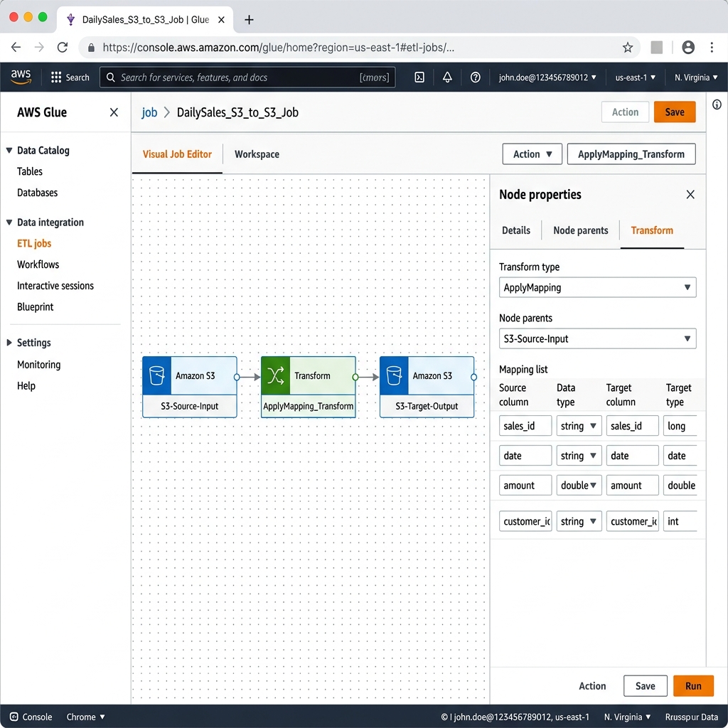Open the N. Virginia header dropdown
The image size is (728, 728).
click(695, 77)
